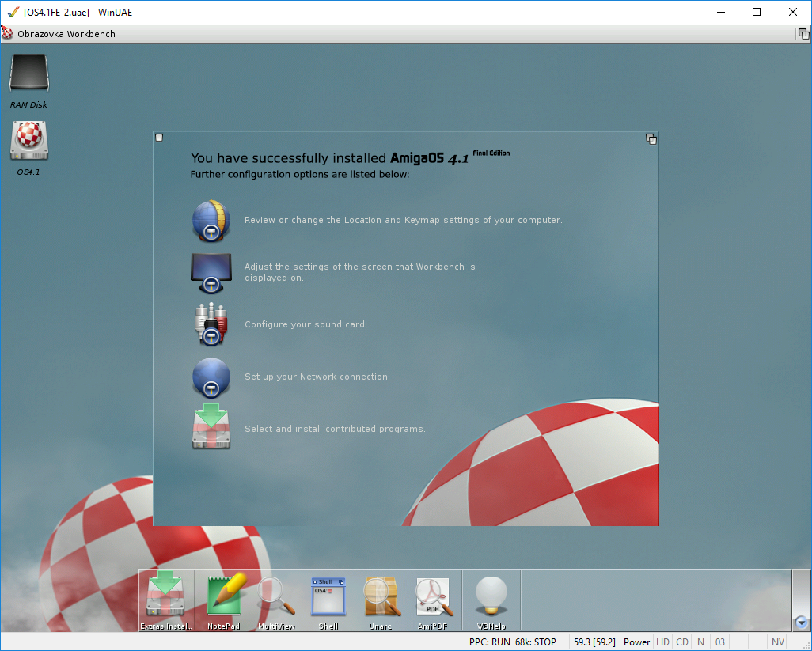
Task: Open Location and Keymap settings globe icon
Action: pos(211,221)
